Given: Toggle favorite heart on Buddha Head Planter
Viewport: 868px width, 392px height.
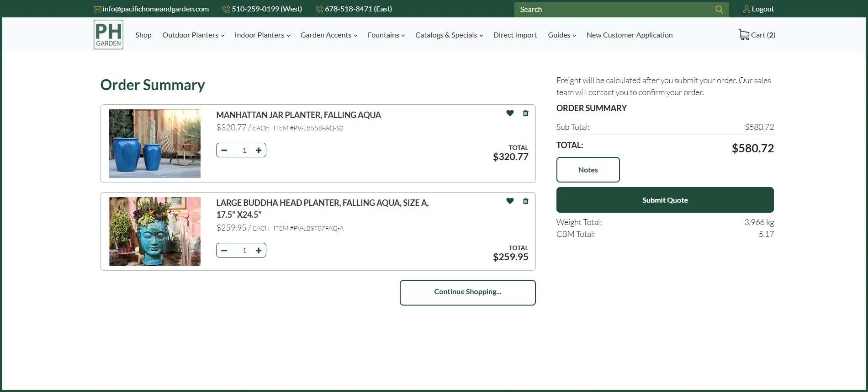Looking at the screenshot, I should click(510, 201).
